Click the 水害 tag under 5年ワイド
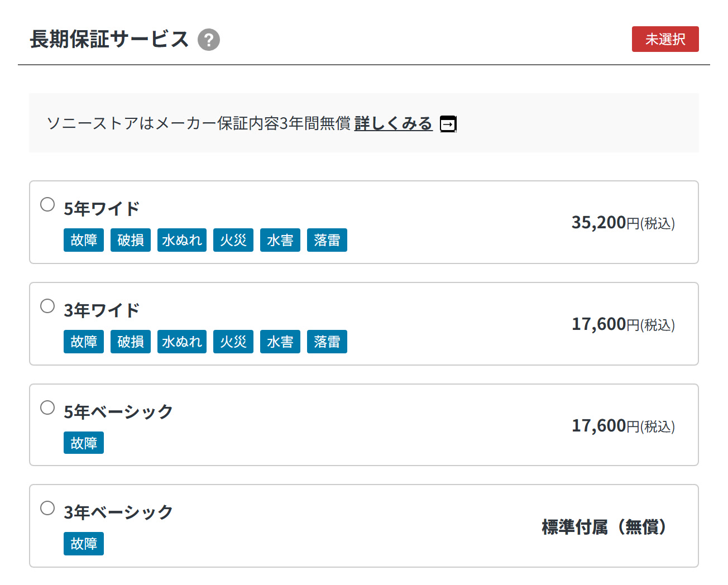 click(x=280, y=240)
